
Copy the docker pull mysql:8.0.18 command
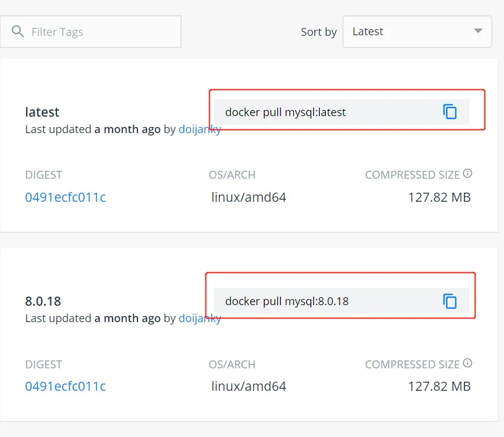click(x=449, y=301)
